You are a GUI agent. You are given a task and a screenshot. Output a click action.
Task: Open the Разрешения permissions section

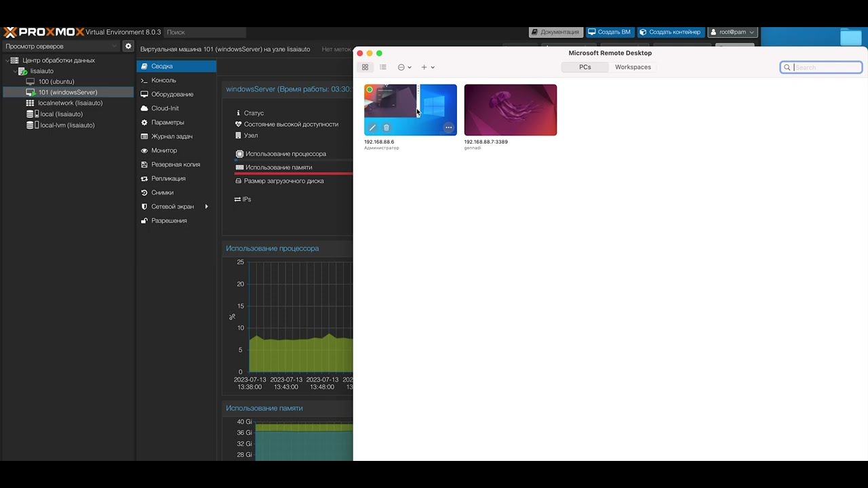176,220
